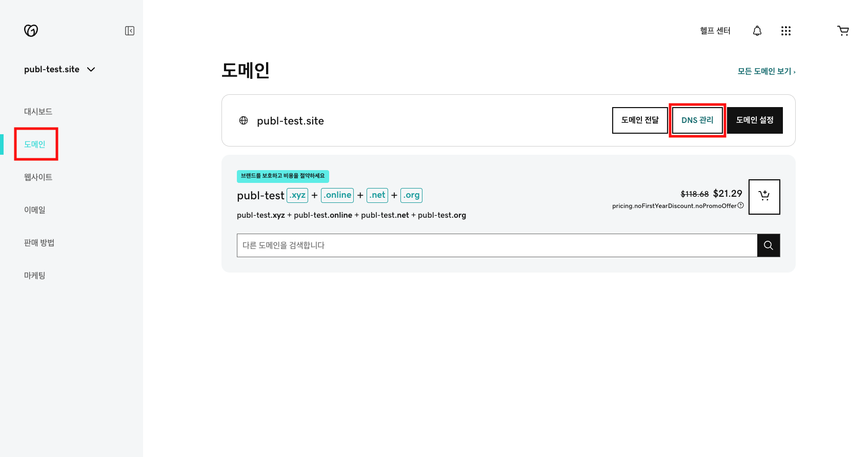
Task: Click the magnifier to search domains
Action: [768, 245]
